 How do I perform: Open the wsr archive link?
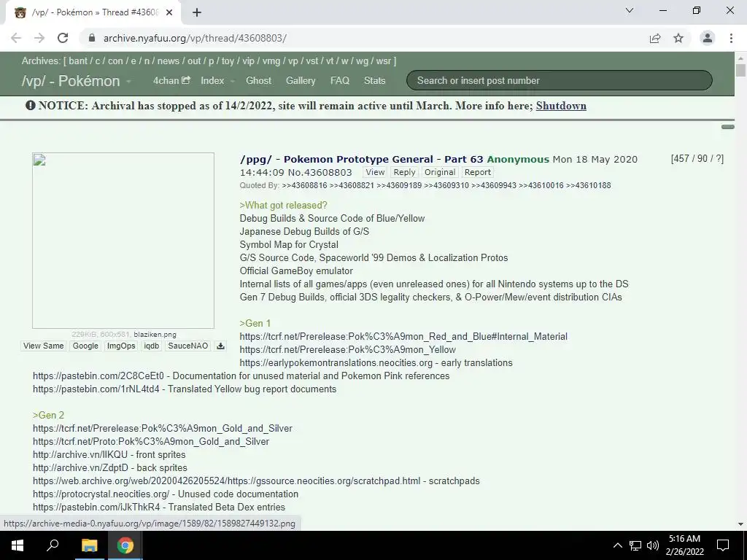[384, 61]
